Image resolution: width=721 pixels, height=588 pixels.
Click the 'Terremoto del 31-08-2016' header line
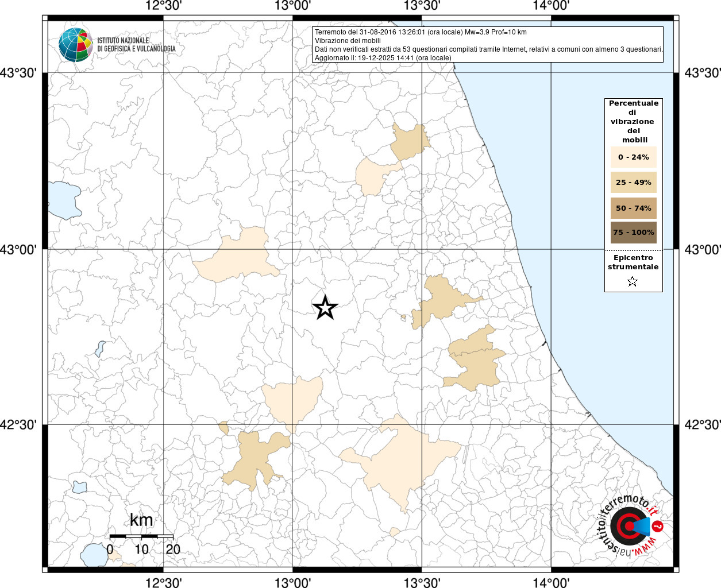[421, 32]
